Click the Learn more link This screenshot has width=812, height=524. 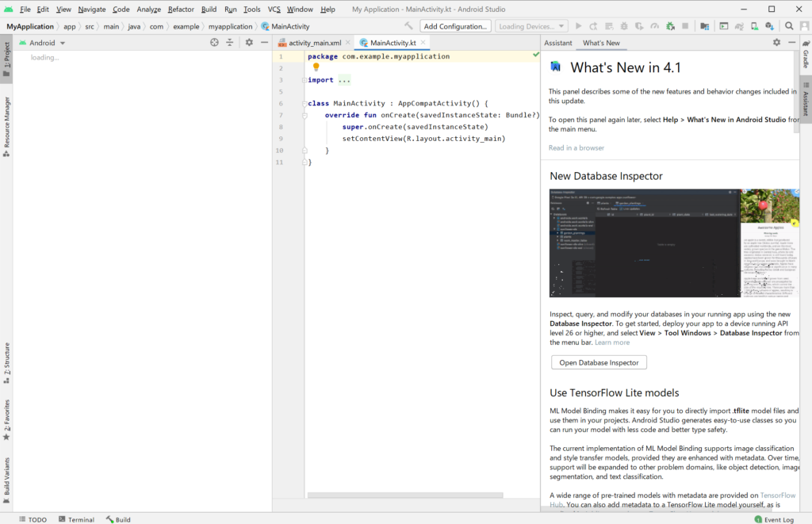point(612,342)
